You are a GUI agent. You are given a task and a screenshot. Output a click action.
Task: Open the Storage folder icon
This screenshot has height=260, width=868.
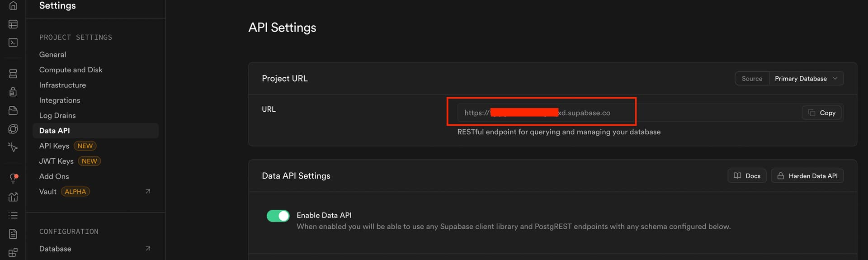click(x=13, y=110)
